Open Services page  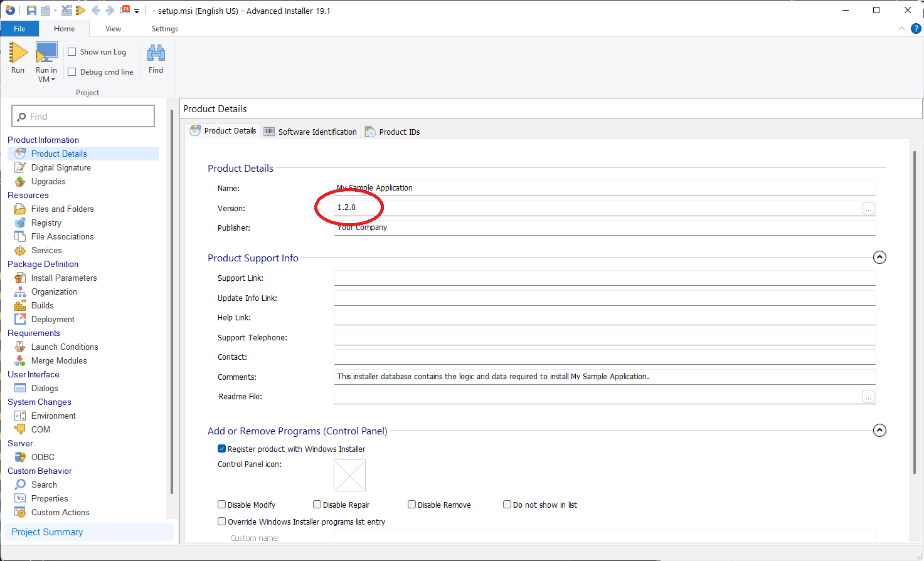pyautogui.click(x=46, y=250)
